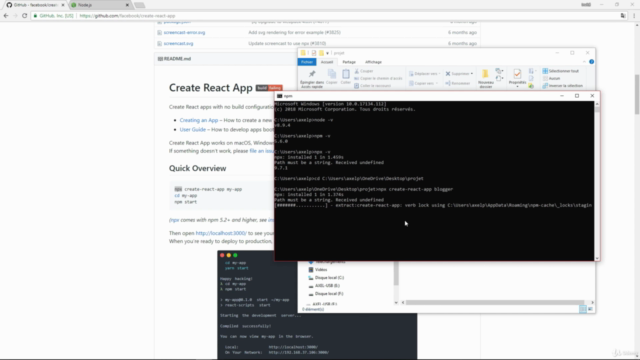This screenshot has width=640, height=360.
Task: Click browser back arrow
Action: pos(6,16)
